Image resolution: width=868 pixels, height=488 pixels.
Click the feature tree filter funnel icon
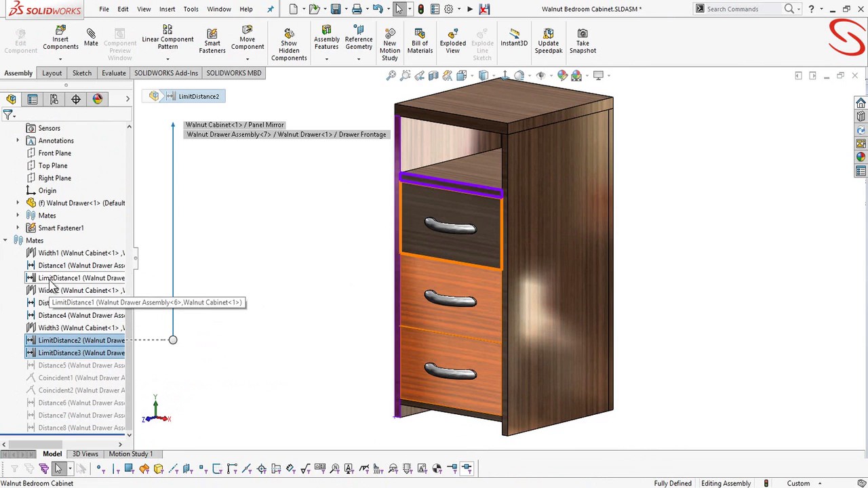[8, 116]
